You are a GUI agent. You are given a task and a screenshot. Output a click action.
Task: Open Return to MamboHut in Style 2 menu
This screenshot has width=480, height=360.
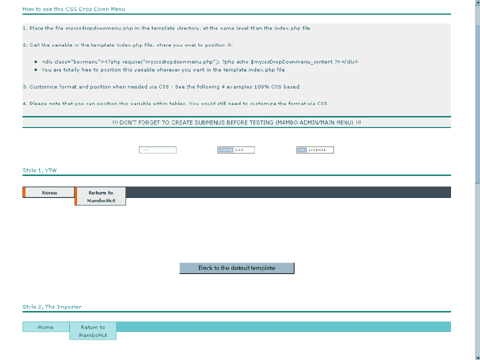(x=93, y=331)
